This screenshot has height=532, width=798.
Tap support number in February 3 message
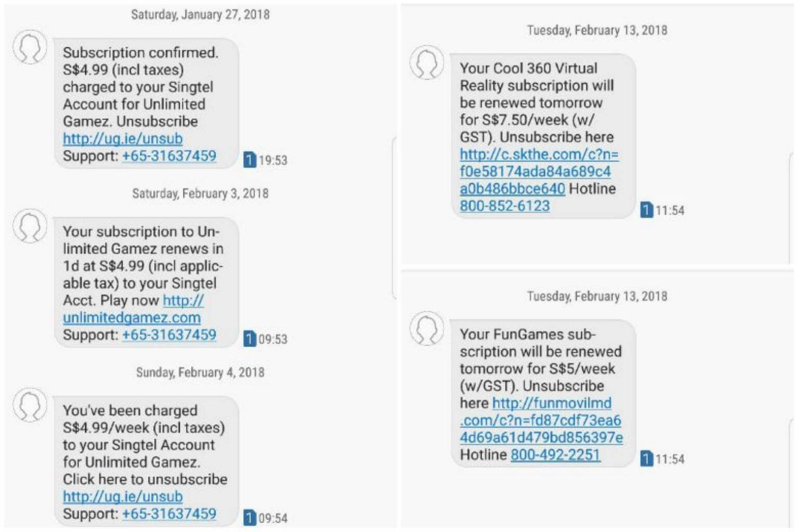tap(169, 335)
